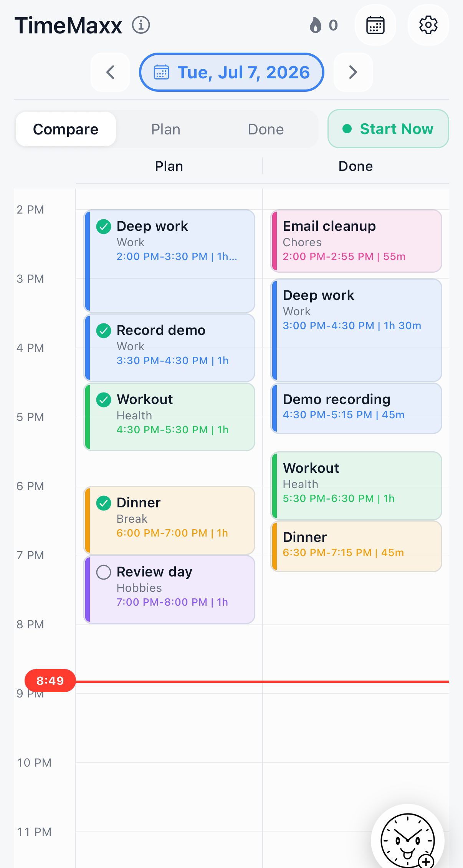Image resolution: width=463 pixels, height=868 pixels.
Task: Click the 2 PM hour label
Action: 30,210
